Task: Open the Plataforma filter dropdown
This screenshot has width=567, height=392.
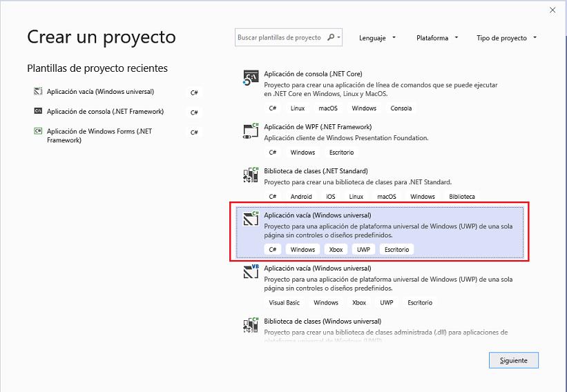Action: (437, 38)
